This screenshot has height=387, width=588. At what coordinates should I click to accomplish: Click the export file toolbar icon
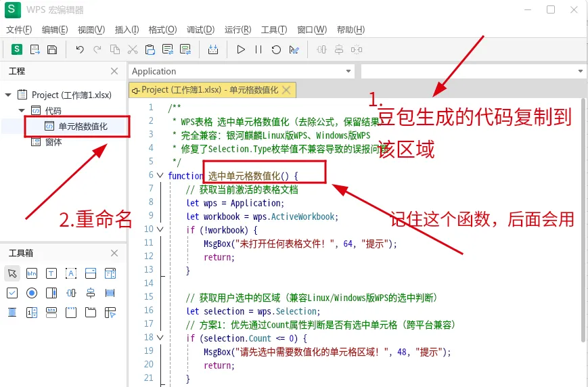coord(35,49)
